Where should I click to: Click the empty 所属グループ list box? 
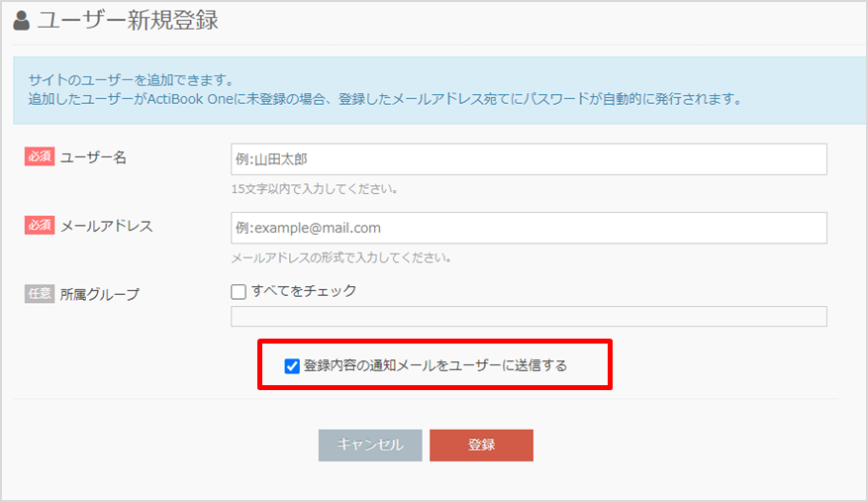pos(529,317)
